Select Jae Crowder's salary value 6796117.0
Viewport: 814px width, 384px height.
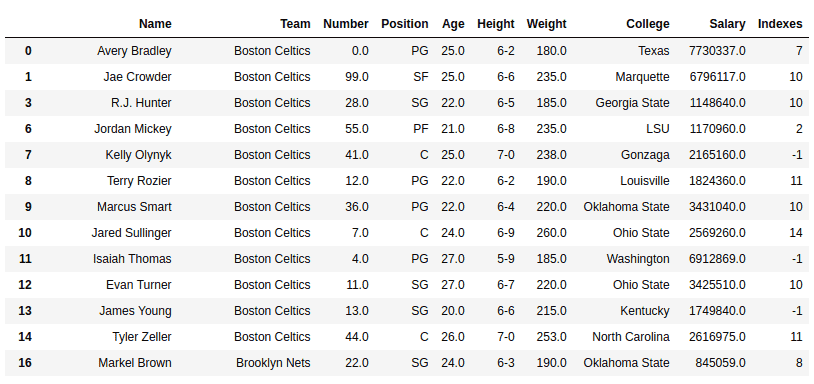717,77
